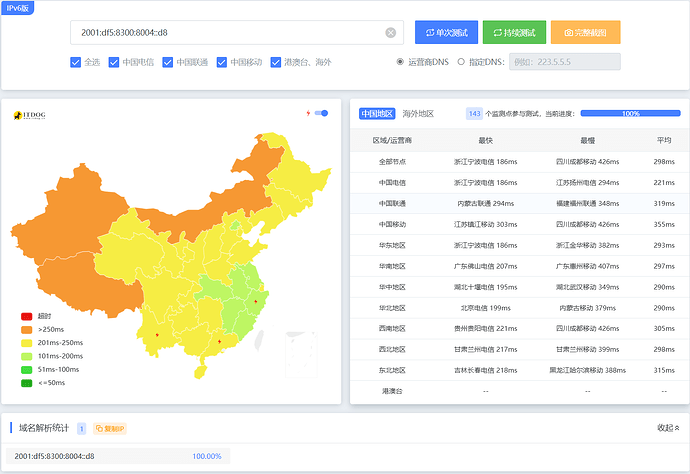
Task: Click the red marker on Yunnan province
Action: (157, 335)
